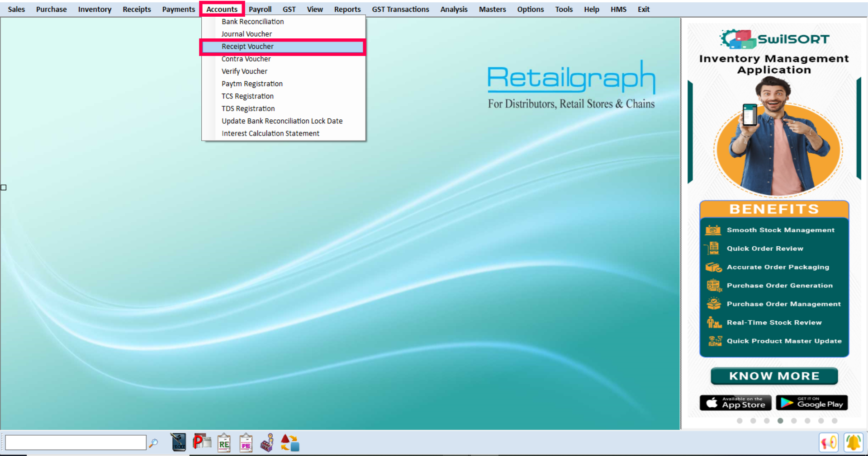The width and height of the screenshot is (868, 456).
Task: Open the GST menu
Action: tap(289, 9)
